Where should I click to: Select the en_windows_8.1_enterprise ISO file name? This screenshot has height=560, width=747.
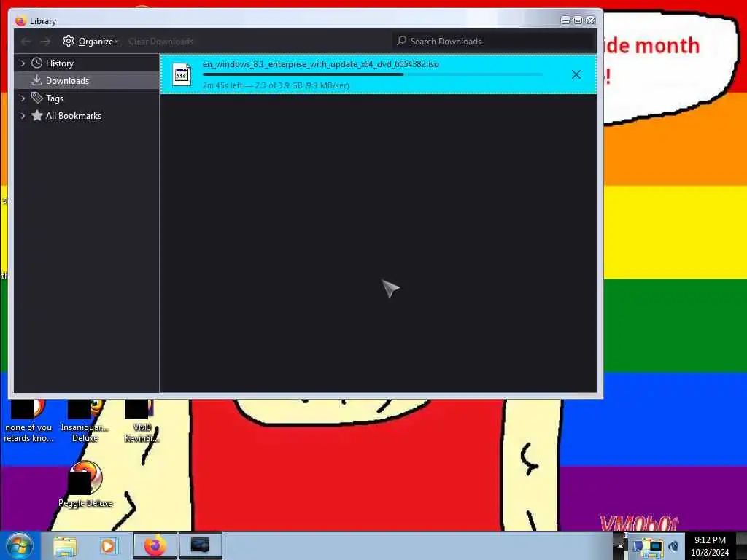(321, 64)
